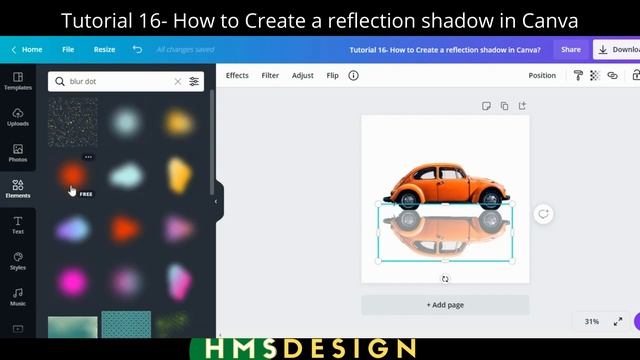Image resolution: width=640 pixels, height=360 pixels.
Task: Open the Templates sidebar panel
Action: [x=18, y=81]
